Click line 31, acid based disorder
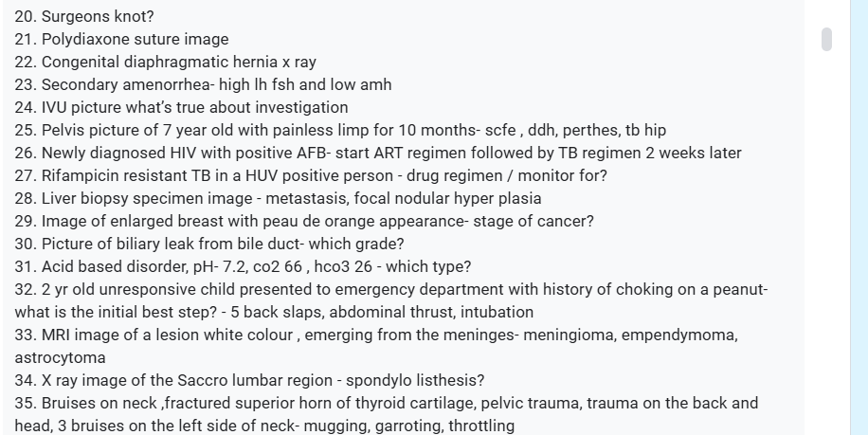Image resolution: width=868 pixels, height=435 pixels. coord(243,266)
